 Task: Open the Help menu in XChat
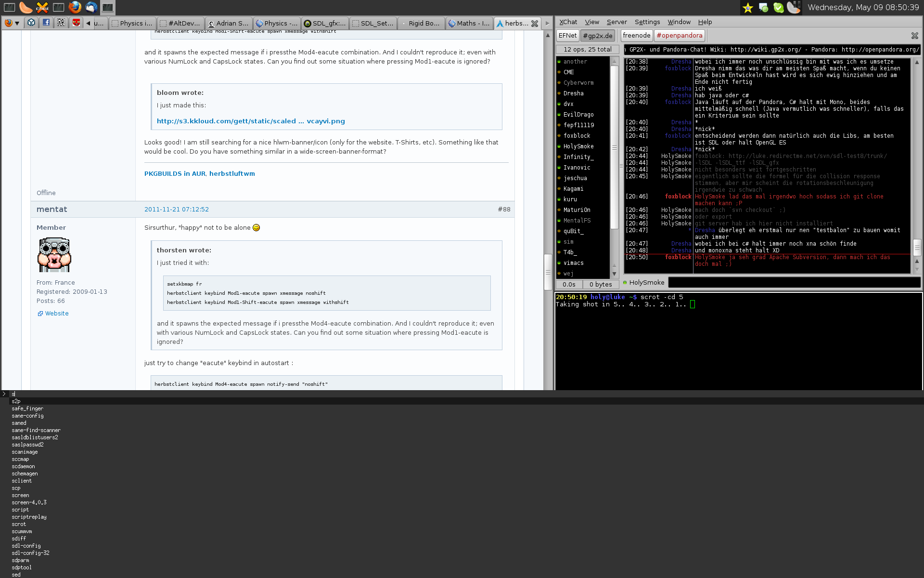[705, 22]
